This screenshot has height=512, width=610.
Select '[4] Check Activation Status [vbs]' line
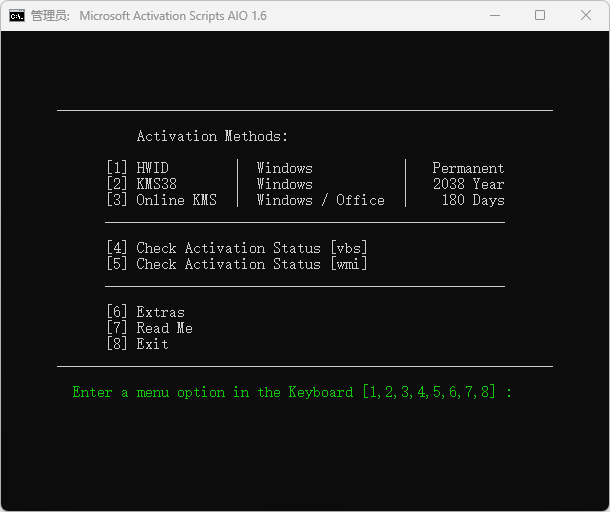(237, 248)
